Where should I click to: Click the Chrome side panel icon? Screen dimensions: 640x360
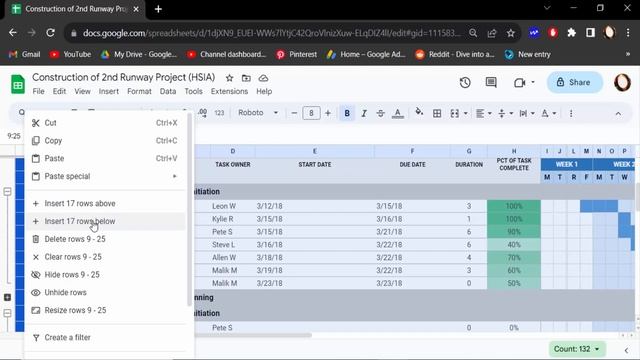[x=590, y=33]
